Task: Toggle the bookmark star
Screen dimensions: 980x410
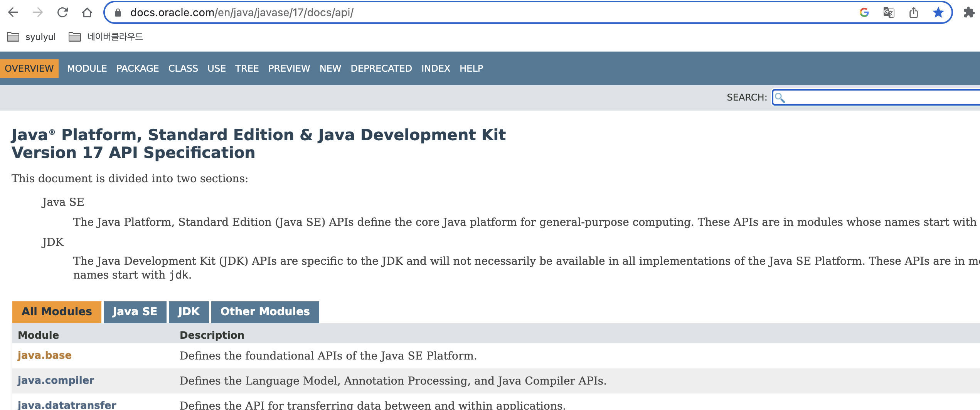Action: click(x=938, y=13)
